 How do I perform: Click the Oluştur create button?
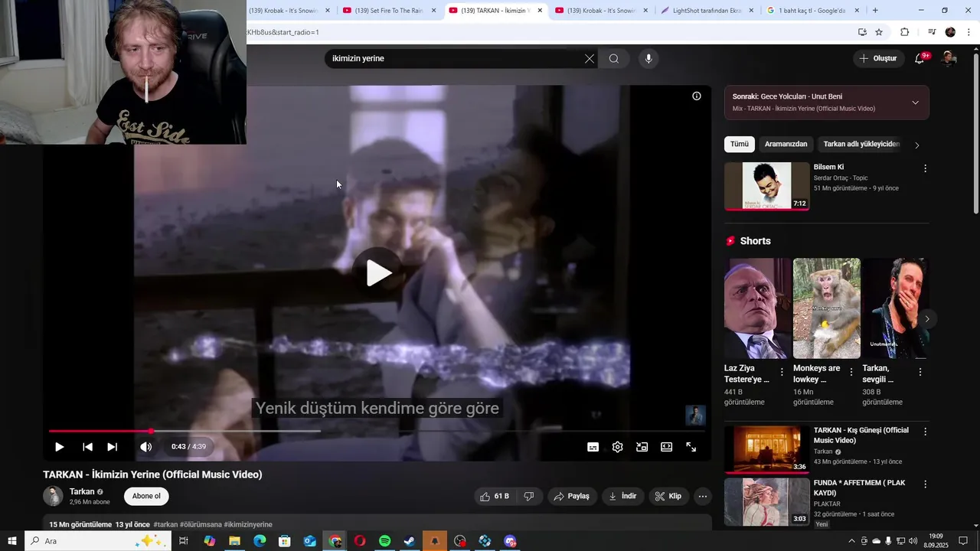click(878, 58)
